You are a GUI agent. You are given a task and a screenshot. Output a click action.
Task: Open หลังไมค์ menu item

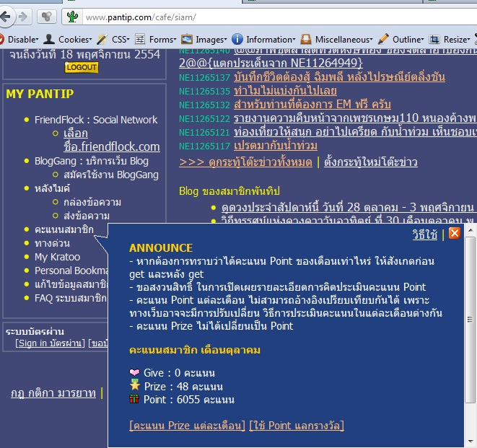coord(52,188)
